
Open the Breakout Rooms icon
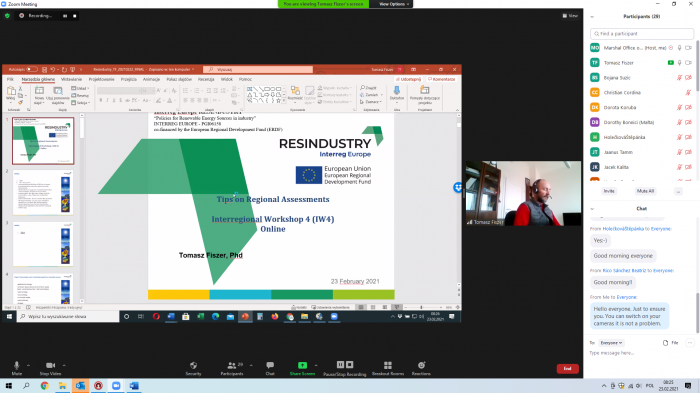(388, 365)
